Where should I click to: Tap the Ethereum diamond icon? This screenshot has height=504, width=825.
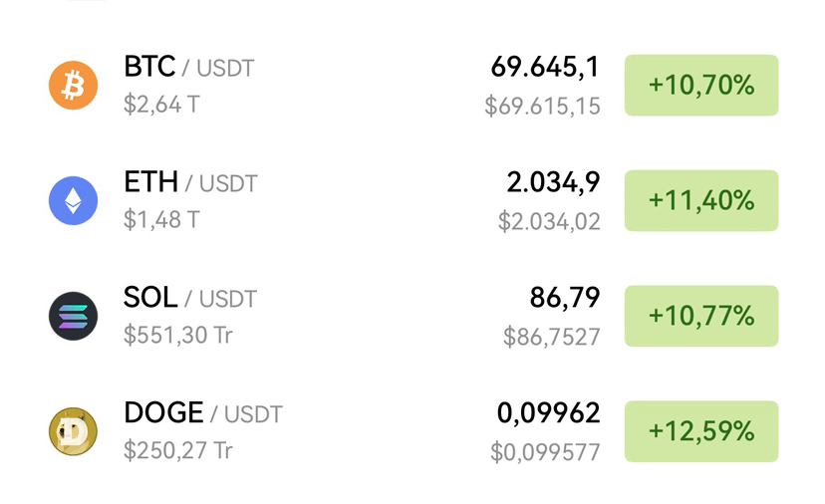[x=73, y=200]
